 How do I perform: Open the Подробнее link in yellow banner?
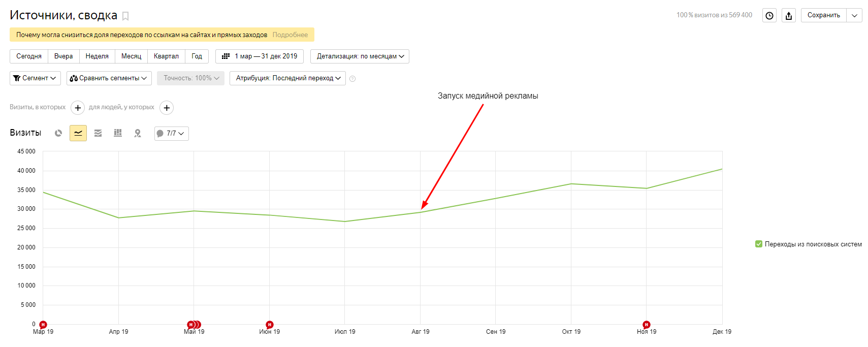290,35
